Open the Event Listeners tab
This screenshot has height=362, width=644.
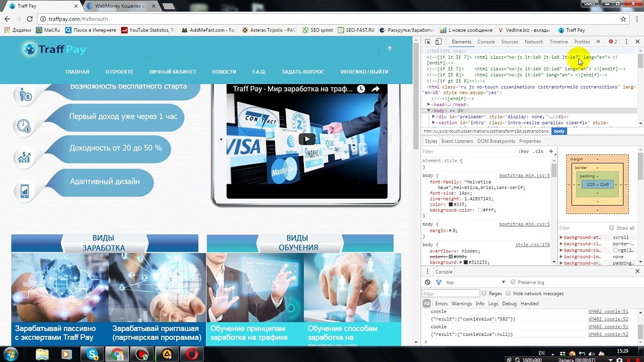pos(457,141)
